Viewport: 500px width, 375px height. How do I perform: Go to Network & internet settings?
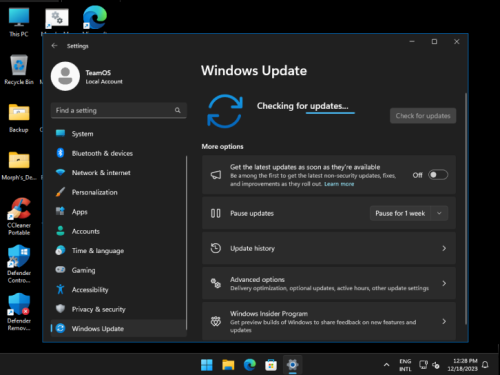tap(118, 173)
